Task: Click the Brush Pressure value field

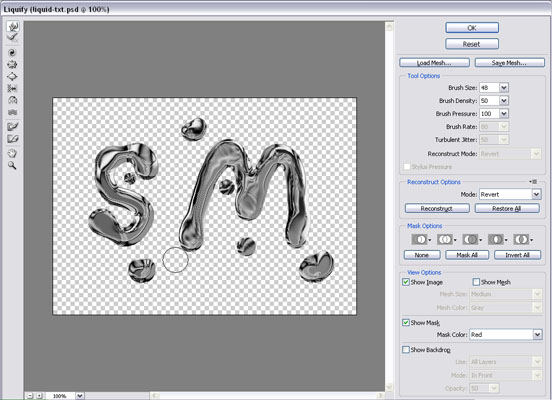Action: tap(489, 114)
